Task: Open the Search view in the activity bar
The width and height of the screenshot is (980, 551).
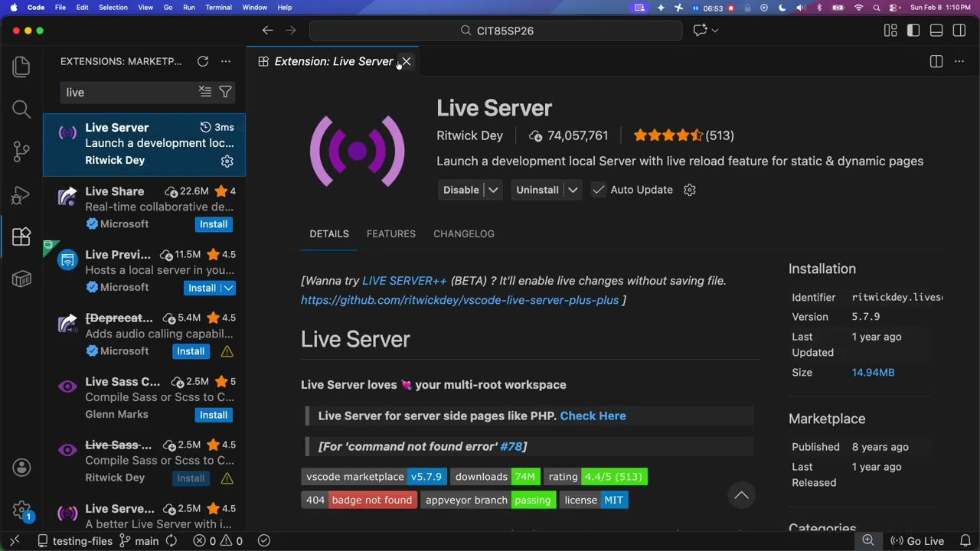Action: click(21, 109)
